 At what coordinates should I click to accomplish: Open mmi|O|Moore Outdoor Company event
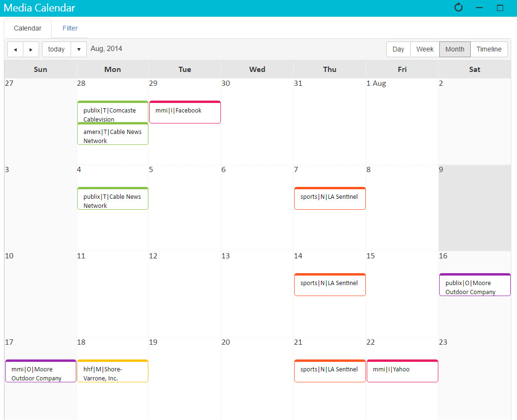point(41,371)
